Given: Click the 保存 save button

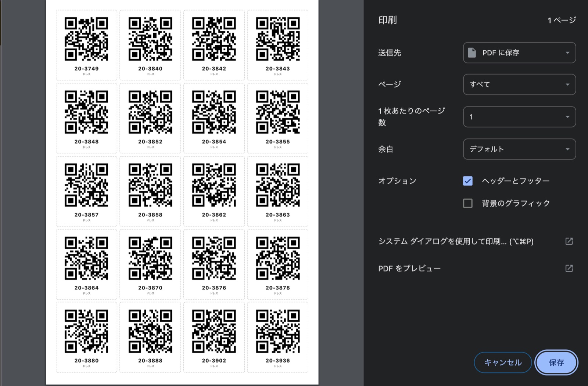Looking at the screenshot, I should click(556, 362).
